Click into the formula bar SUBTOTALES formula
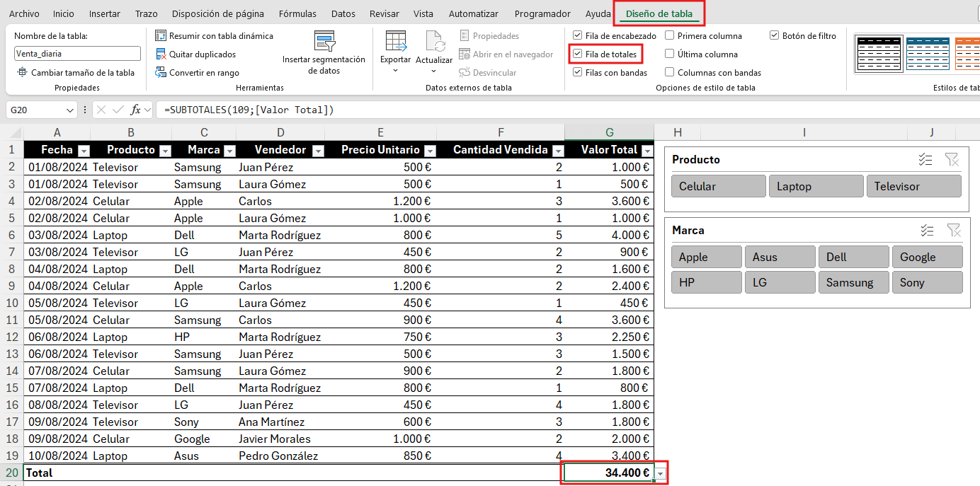 tap(249, 110)
